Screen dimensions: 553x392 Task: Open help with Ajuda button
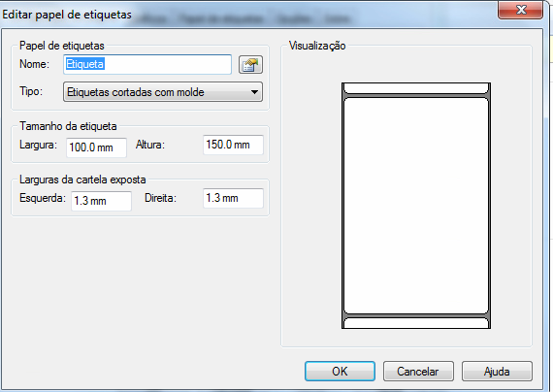tap(497, 372)
